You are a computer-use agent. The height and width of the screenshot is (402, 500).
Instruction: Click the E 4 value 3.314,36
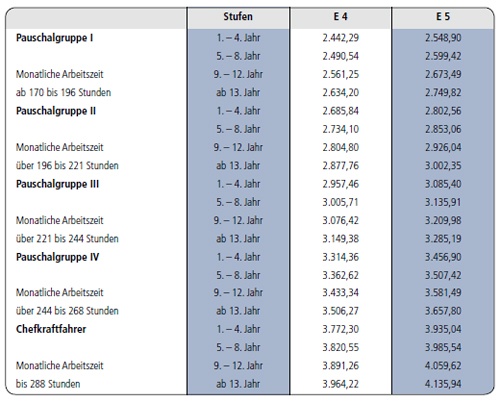[340, 257]
